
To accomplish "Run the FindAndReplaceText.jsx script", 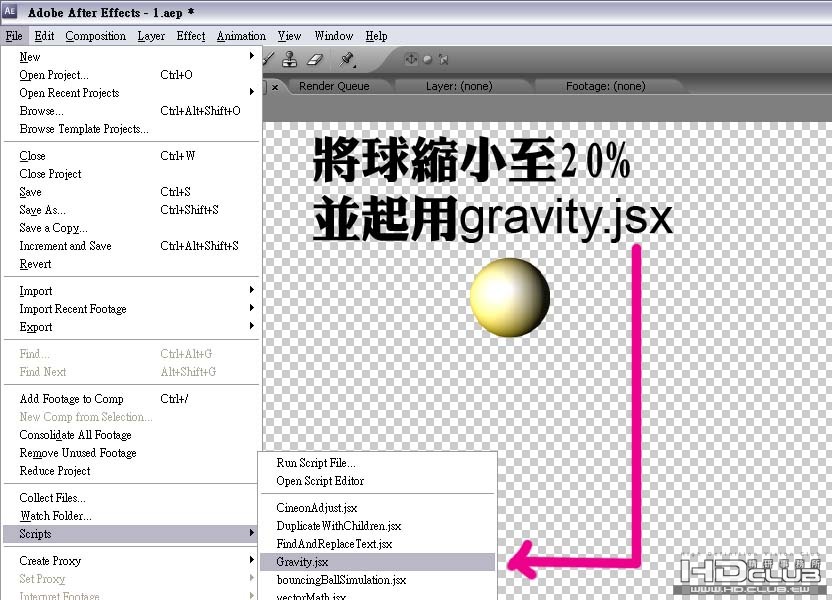I will click(x=377, y=544).
